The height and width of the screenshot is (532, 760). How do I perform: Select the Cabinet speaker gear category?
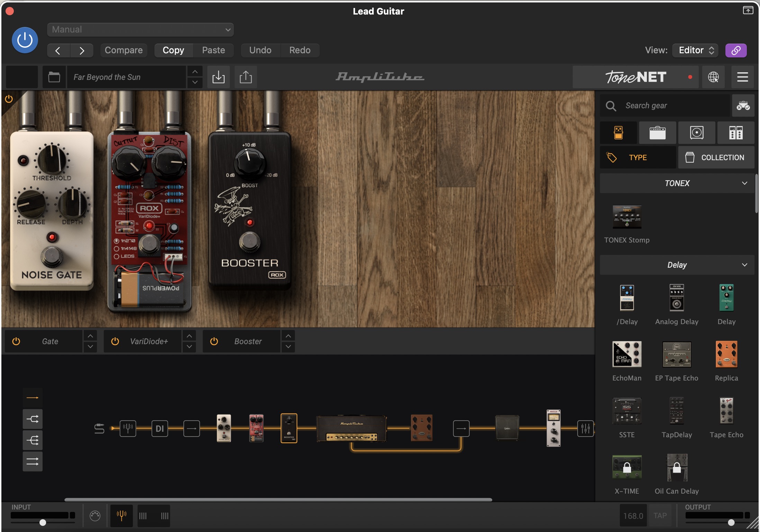(697, 133)
